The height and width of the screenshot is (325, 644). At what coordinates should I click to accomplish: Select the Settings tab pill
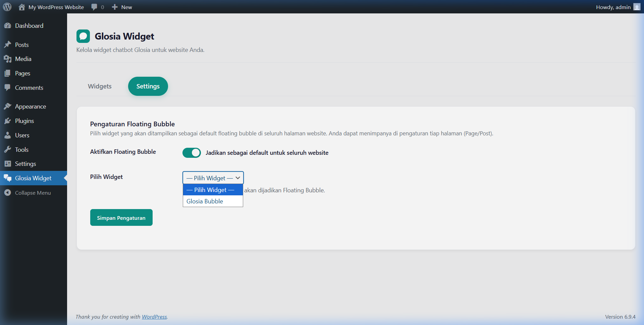(148, 86)
